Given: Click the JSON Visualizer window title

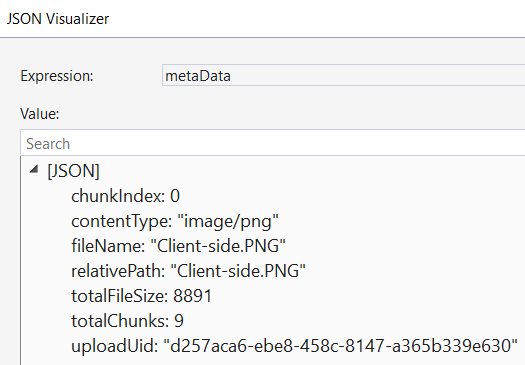Looking at the screenshot, I should (58, 19).
